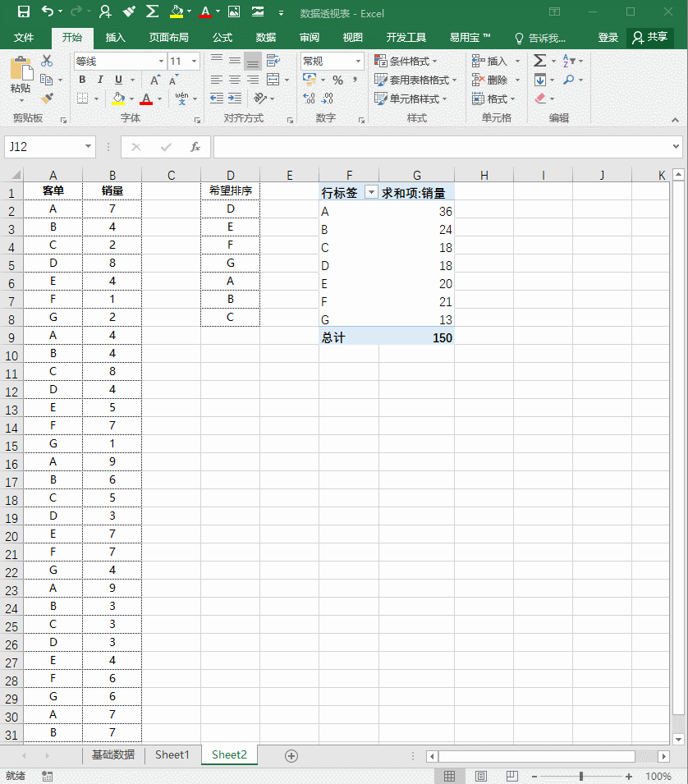Image resolution: width=688 pixels, height=784 pixels.
Task: Switch to Page Layout view in status bar
Action: [480, 776]
